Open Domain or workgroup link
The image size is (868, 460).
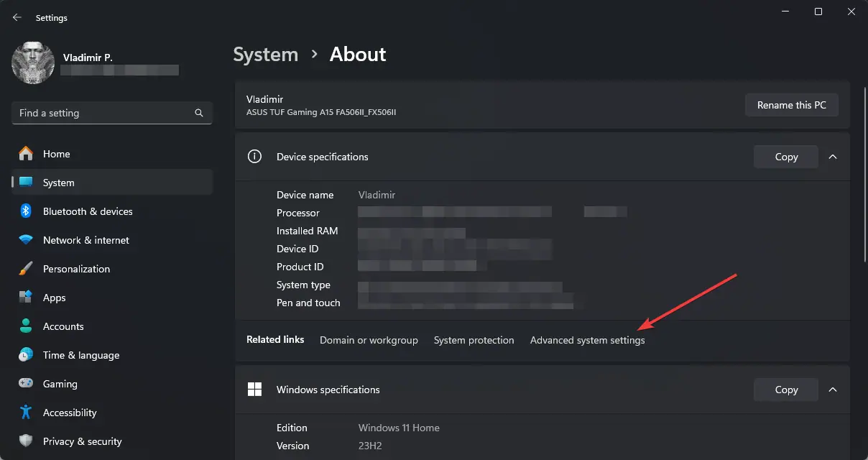369,340
